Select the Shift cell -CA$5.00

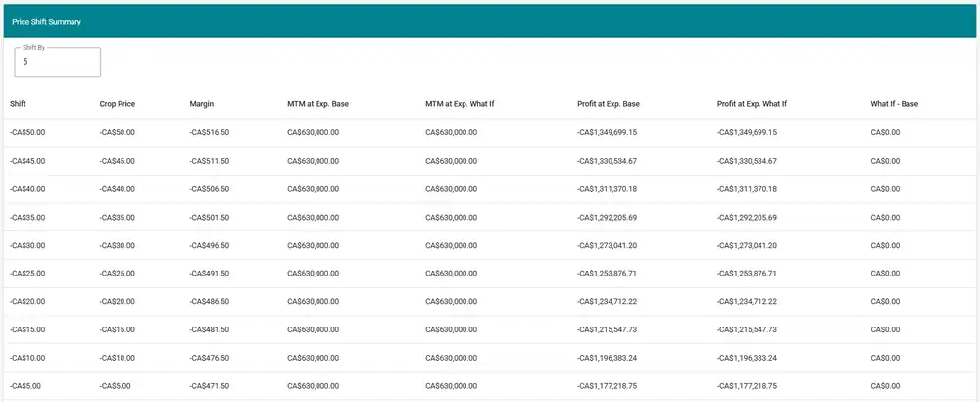(25, 386)
